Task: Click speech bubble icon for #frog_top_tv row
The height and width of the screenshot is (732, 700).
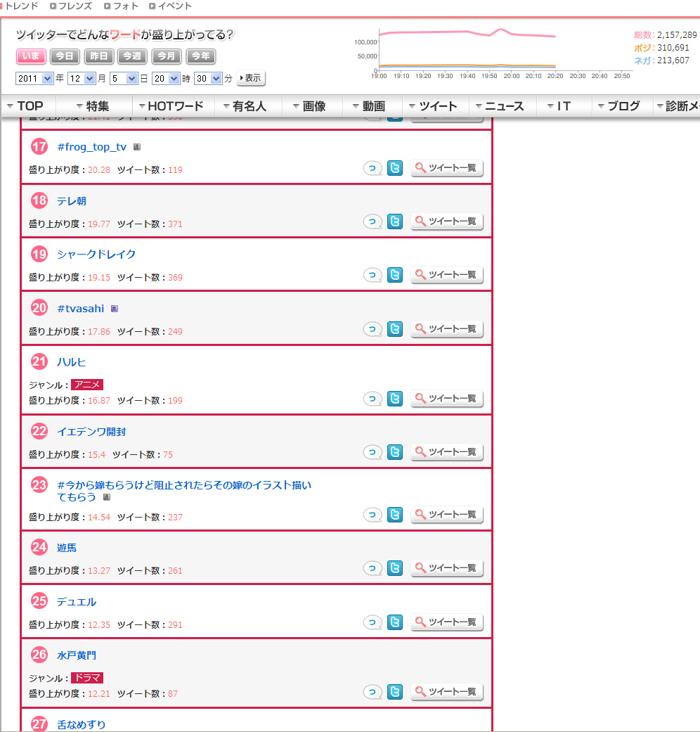Action: [x=372, y=168]
